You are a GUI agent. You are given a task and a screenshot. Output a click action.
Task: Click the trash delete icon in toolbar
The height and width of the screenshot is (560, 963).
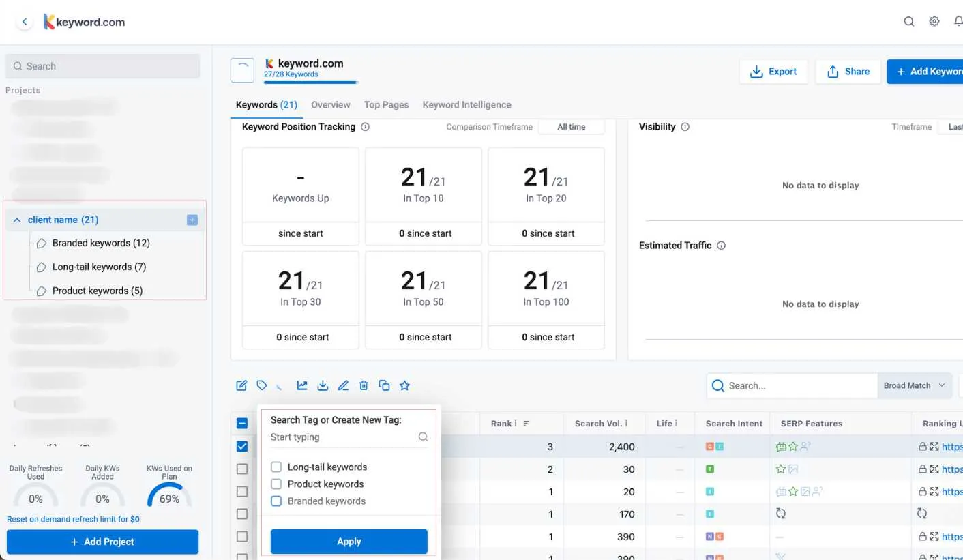coord(364,385)
